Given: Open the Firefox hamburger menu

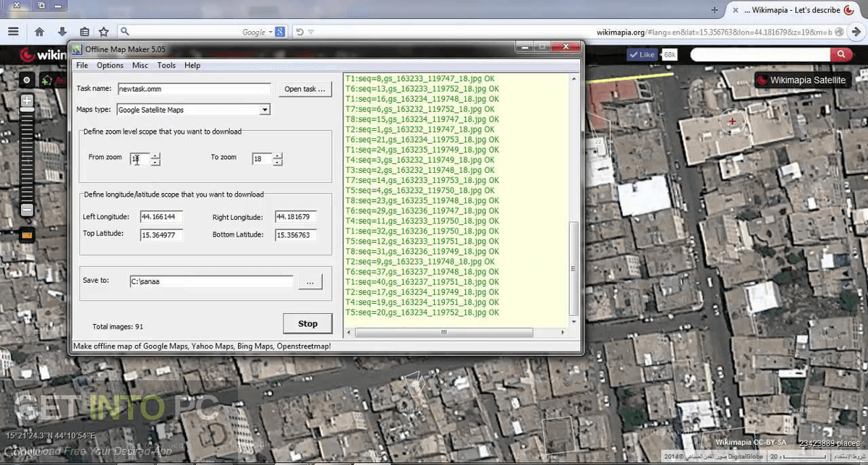Looking at the screenshot, I should coord(13,32).
